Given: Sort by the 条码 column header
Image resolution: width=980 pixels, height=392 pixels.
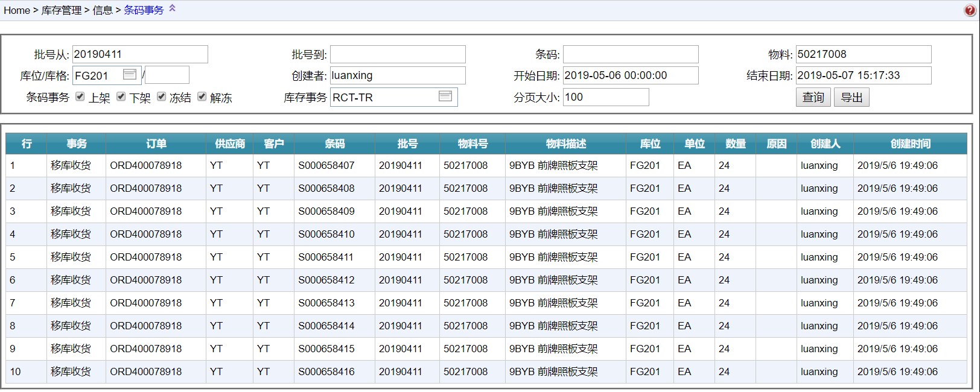Looking at the screenshot, I should [334, 144].
